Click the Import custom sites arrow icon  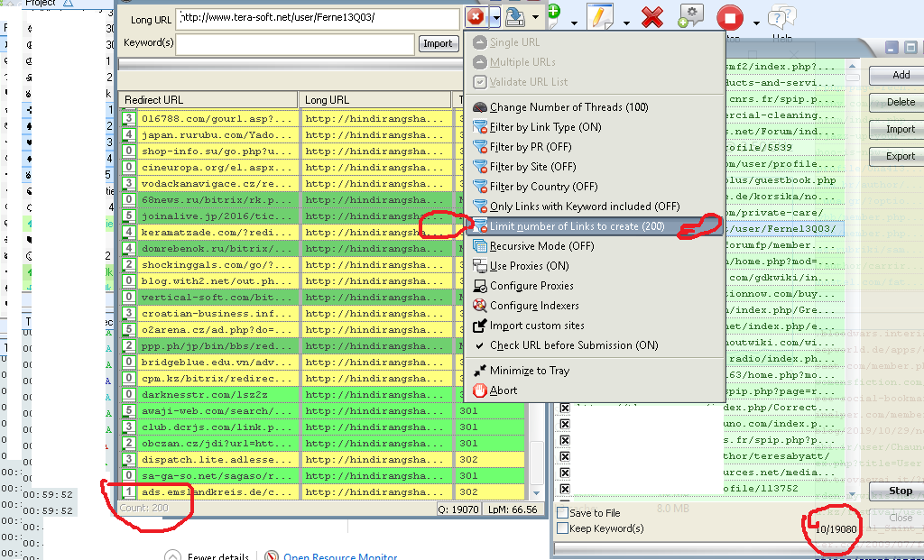480,326
